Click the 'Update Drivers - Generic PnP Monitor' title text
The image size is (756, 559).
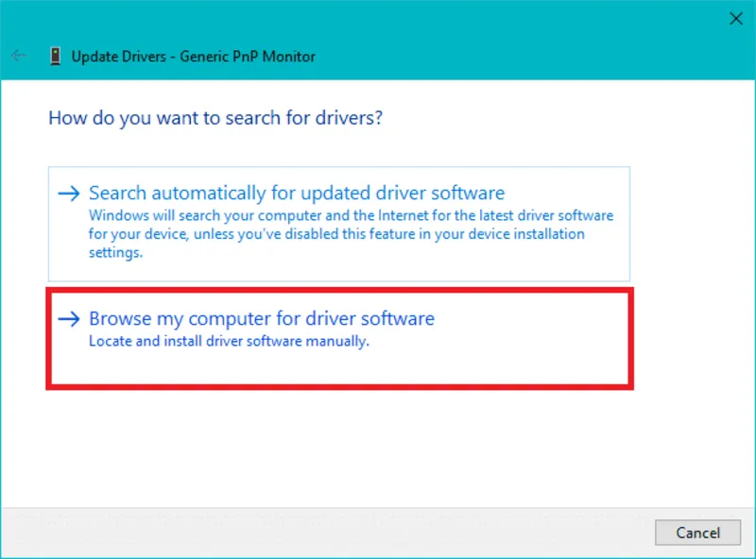(x=193, y=57)
